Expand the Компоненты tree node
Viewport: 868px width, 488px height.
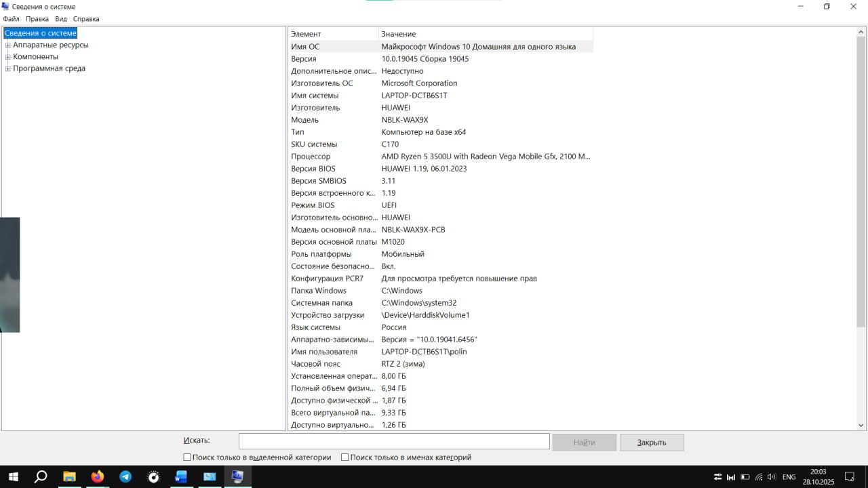click(8, 57)
